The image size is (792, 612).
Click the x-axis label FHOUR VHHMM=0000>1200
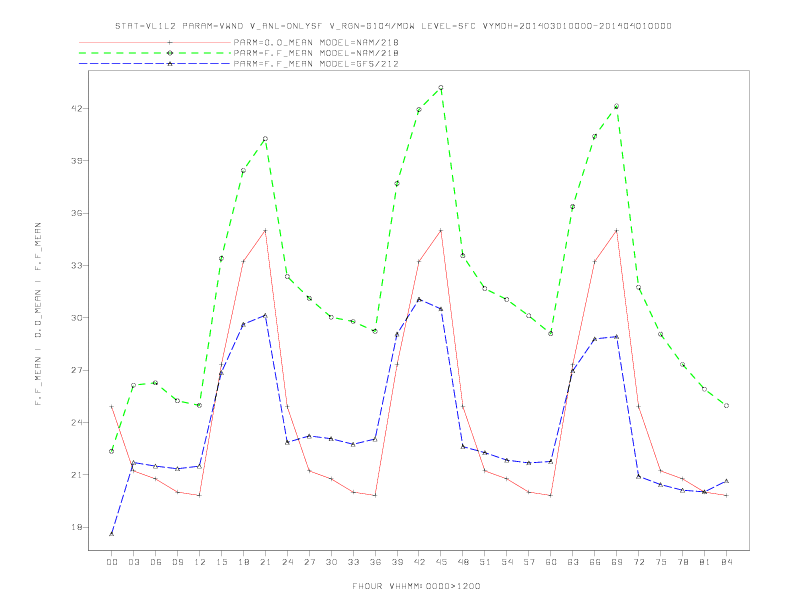(x=416, y=586)
